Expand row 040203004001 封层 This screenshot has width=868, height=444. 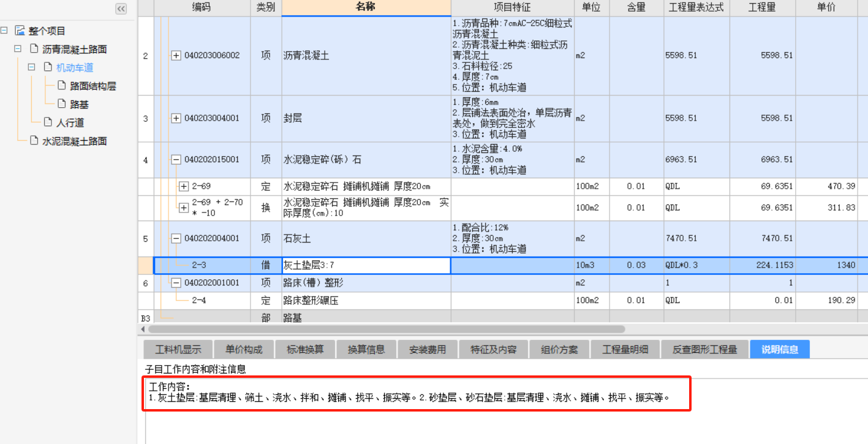[x=176, y=118]
